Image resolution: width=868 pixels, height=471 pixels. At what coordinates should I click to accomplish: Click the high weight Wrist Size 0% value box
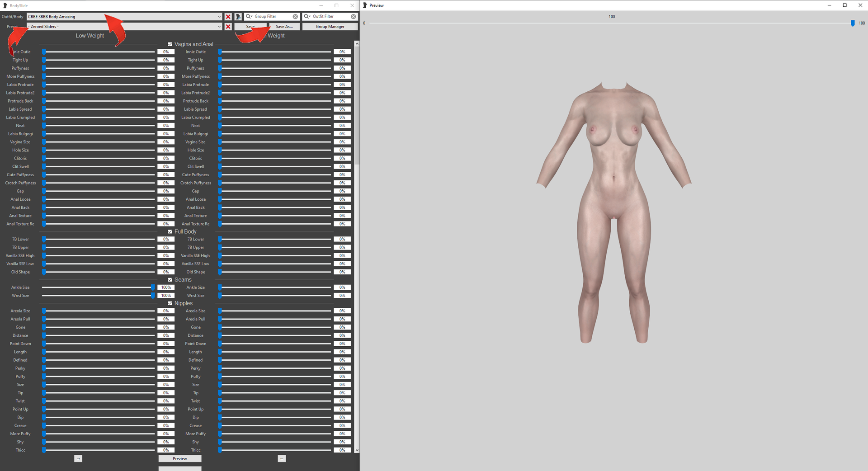coord(342,296)
